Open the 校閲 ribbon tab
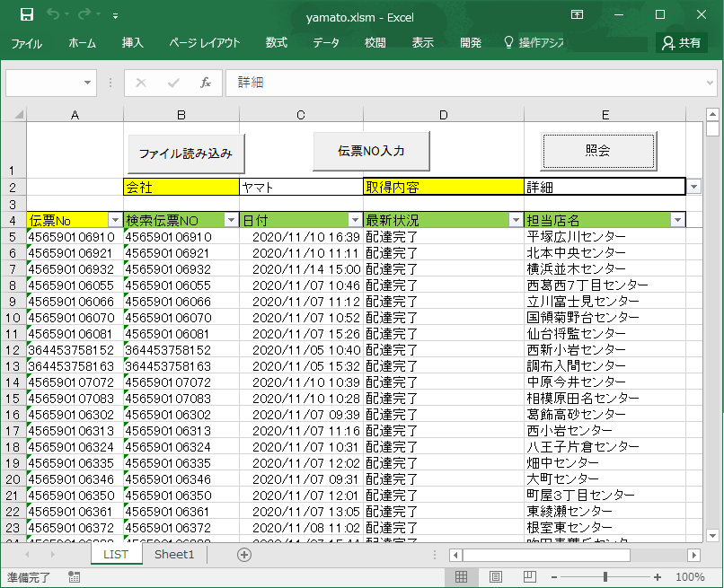Screen dimensions: 724x588 pos(375,43)
